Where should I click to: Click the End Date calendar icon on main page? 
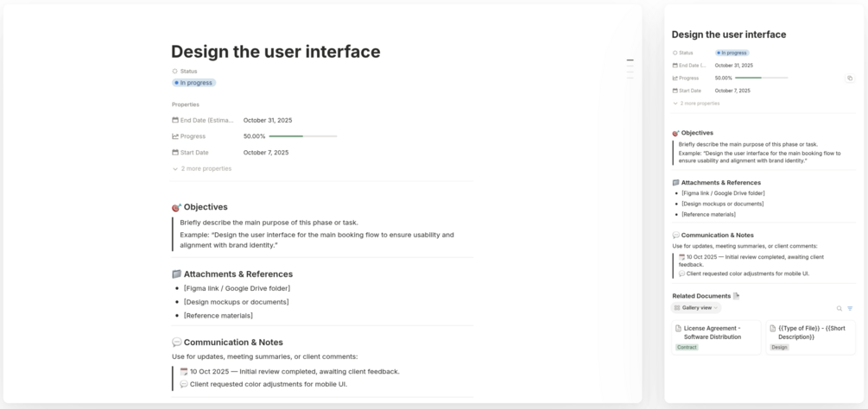(x=175, y=121)
